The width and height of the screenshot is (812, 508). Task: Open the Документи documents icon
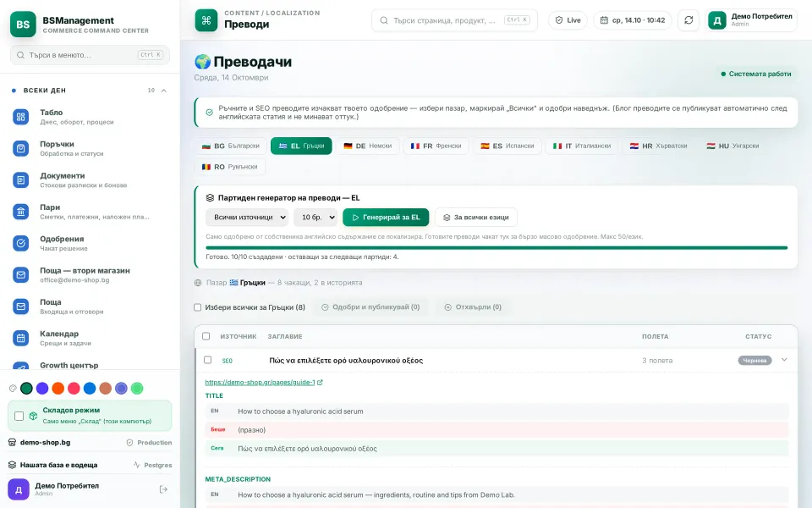[x=20, y=179]
